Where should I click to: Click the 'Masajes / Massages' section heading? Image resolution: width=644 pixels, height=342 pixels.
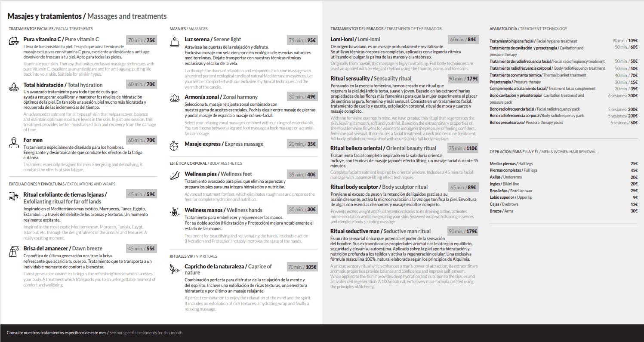click(189, 29)
